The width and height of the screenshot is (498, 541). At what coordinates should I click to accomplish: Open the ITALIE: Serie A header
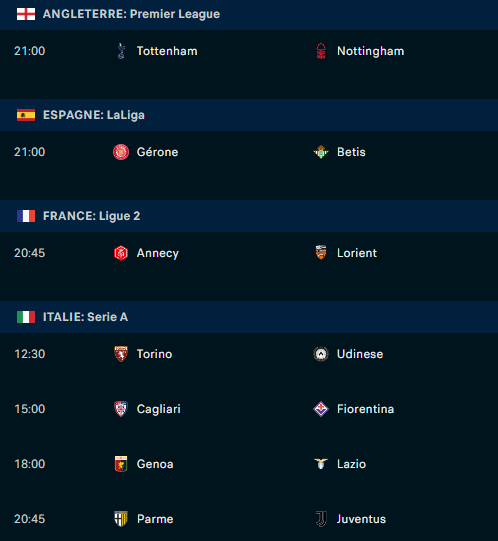[x=249, y=317]
